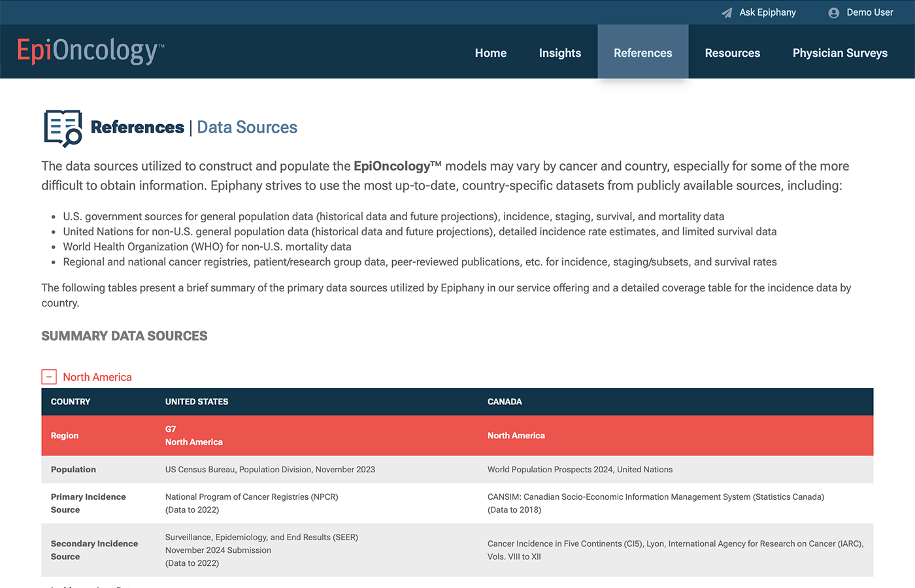Click the EpiOncology logo
The height and width of the screenshot is (588, 915).
pyautogui.click(x=90, y=51)
